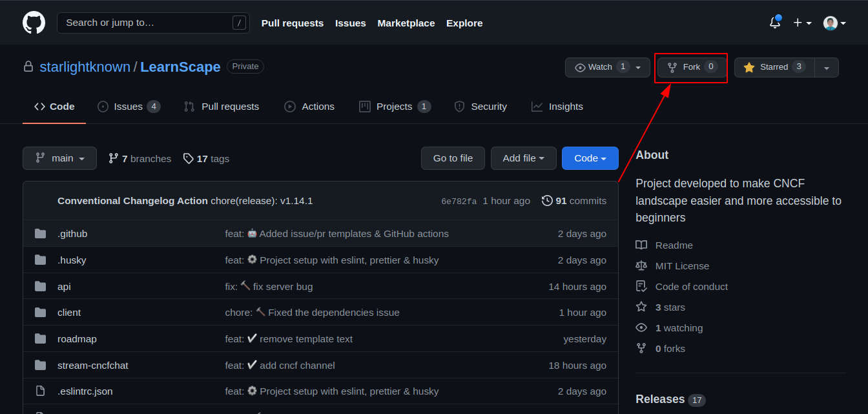The image size is (868, 414).
Task: Open the green Code dropdown
Action: pyautogui.click(x=590, y=158)
